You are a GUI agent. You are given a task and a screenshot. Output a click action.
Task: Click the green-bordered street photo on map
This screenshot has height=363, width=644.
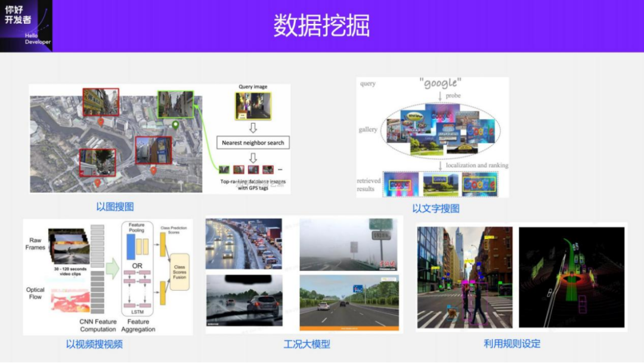pos(175,104)
